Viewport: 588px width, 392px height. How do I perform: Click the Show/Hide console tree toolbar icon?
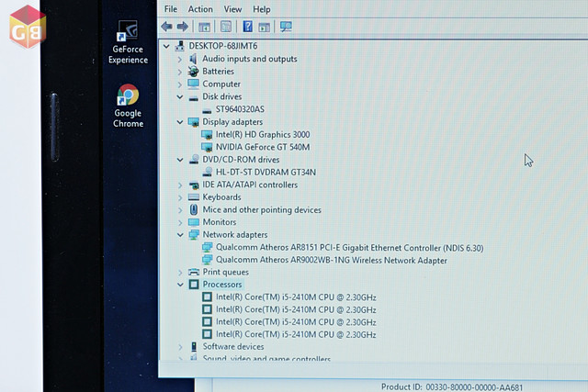tap(204, 27)
